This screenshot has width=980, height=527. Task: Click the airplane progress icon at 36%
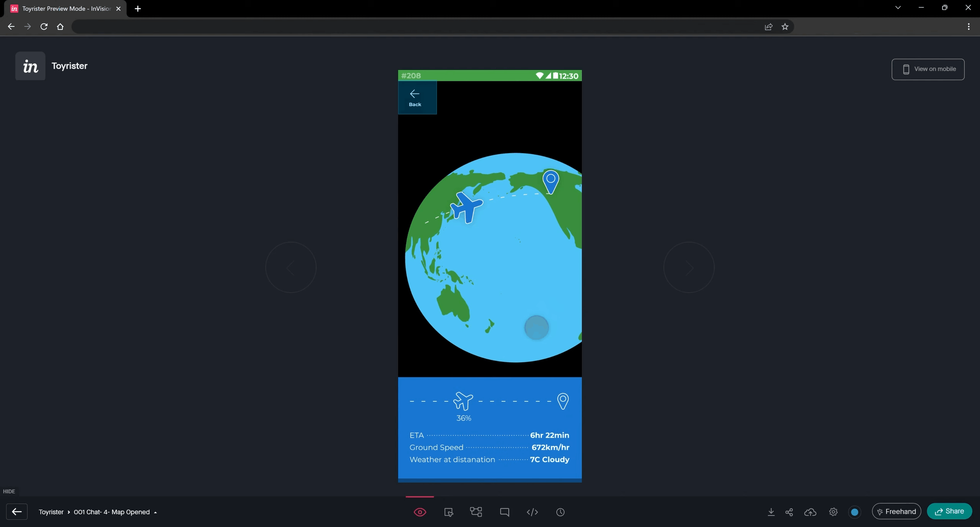[463, 401]
